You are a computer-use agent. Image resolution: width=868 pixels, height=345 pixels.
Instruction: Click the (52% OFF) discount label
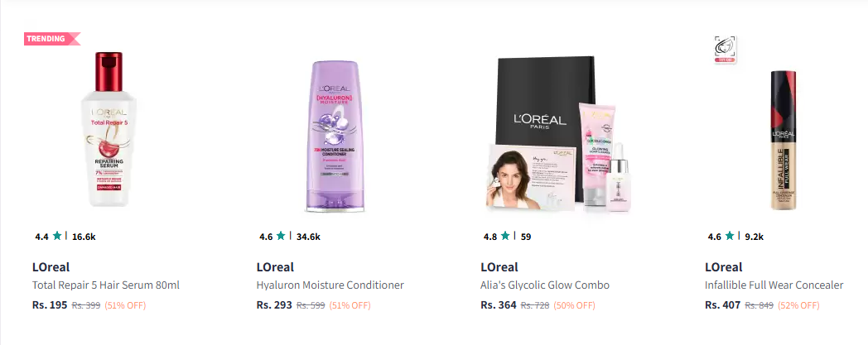798,305
